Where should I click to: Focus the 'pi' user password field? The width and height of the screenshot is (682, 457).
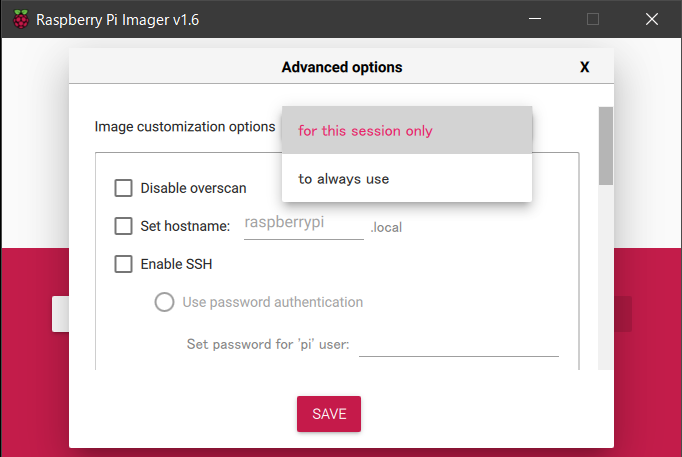[x=458, y=344]
